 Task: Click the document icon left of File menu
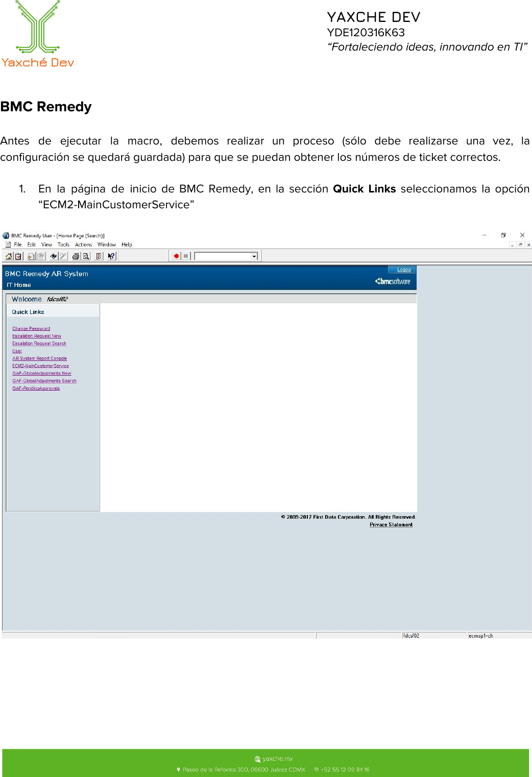coord(8,245)
